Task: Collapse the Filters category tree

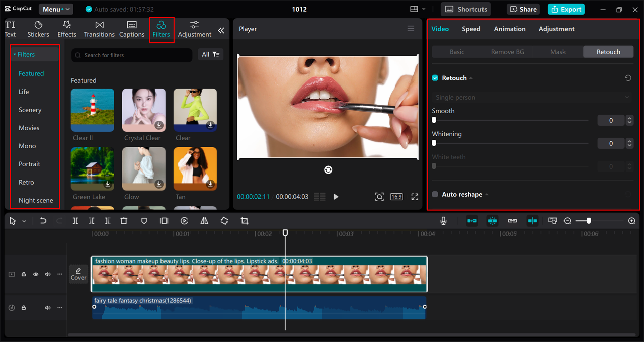Action: (15, 54)
